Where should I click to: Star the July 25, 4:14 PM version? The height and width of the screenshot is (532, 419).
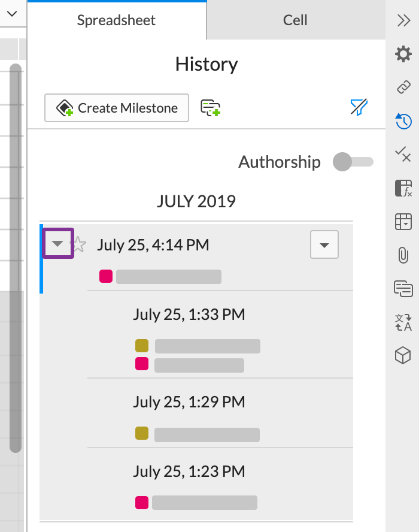click(x=78, y=244)
